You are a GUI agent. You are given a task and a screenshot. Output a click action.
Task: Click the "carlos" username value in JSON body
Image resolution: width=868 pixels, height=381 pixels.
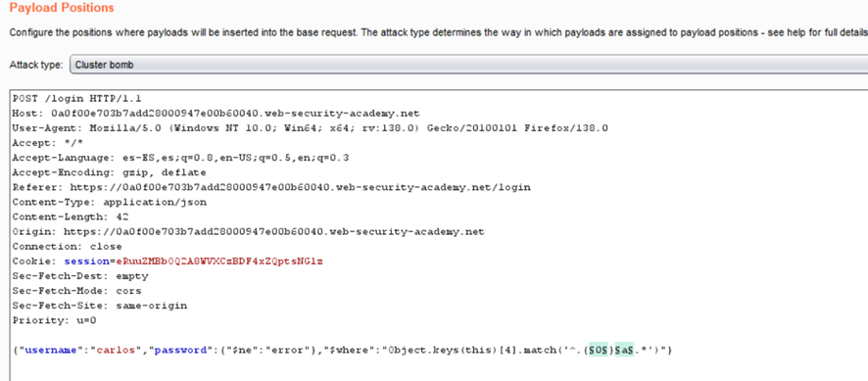(x=116, y=351)
